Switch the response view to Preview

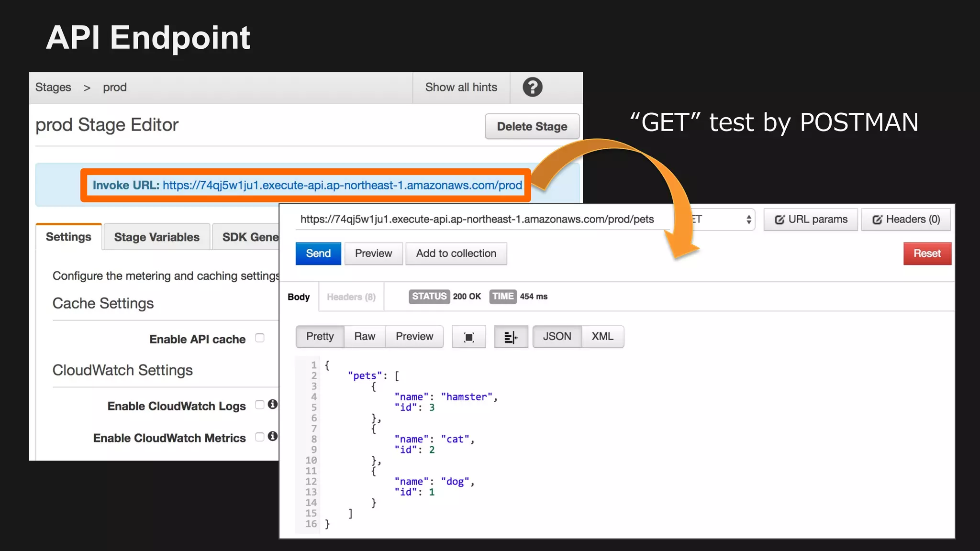(414, 337)
